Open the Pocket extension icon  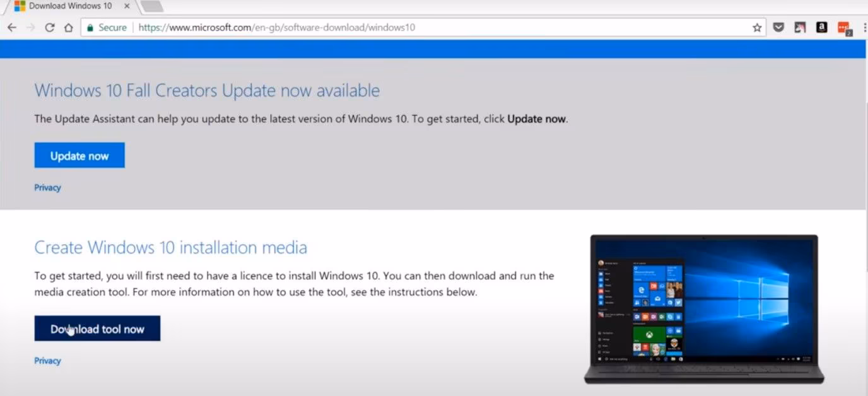(x=778, y=28)
